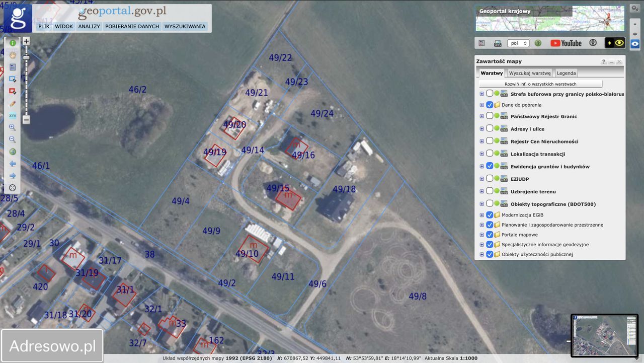Select the green info identify tool
The image size is (644, 363).
point(13,43)
